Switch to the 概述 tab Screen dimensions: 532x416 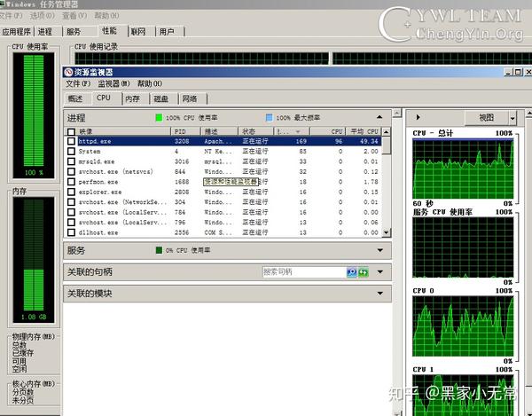coord(75,98)
